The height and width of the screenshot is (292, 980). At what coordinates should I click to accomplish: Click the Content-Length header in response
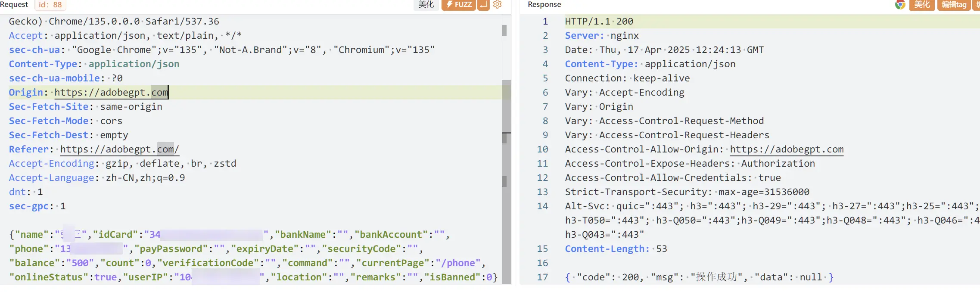click(607, 249)
